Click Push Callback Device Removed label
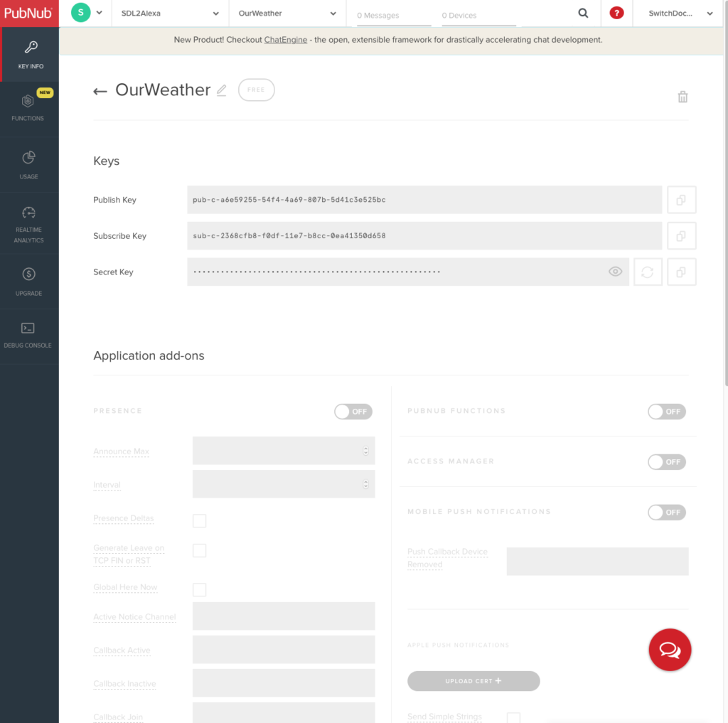Image resolution: width=728 pixels, height=723 pixels. point(448,558)
